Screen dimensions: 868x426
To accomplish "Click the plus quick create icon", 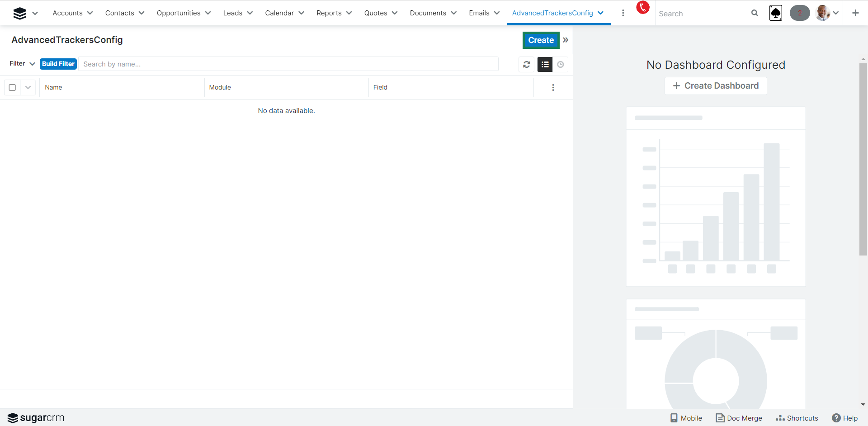I will 855,13.
